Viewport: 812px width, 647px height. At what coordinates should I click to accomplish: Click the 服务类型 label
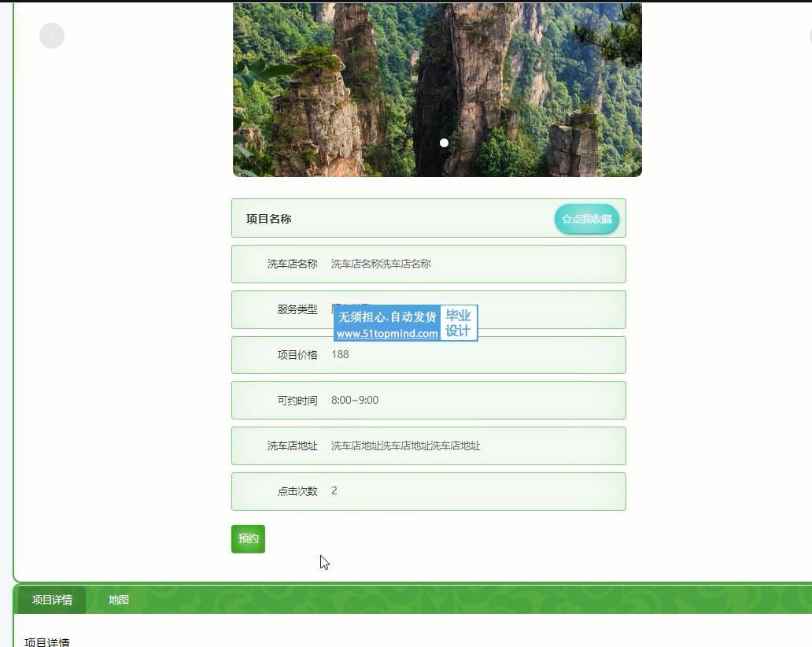click(297, 309)
